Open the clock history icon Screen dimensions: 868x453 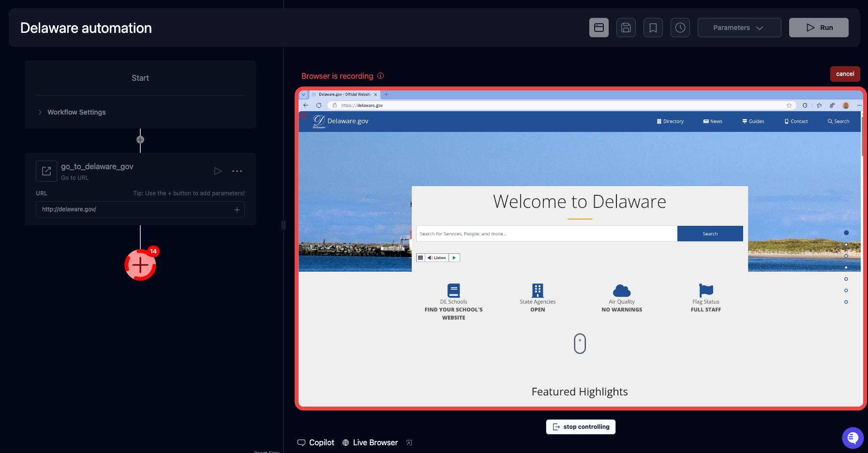(x=680, y=28)
